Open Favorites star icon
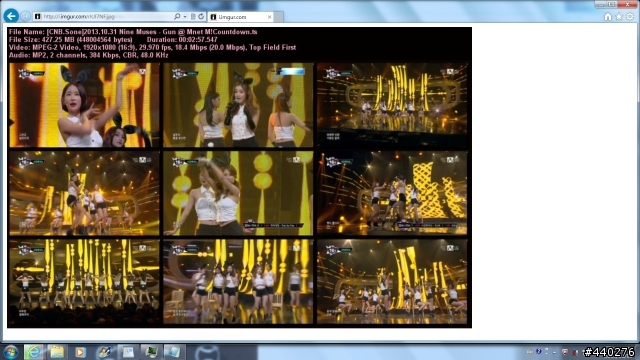Viewport: 640px width, 360px height. (x=619, y=16)
